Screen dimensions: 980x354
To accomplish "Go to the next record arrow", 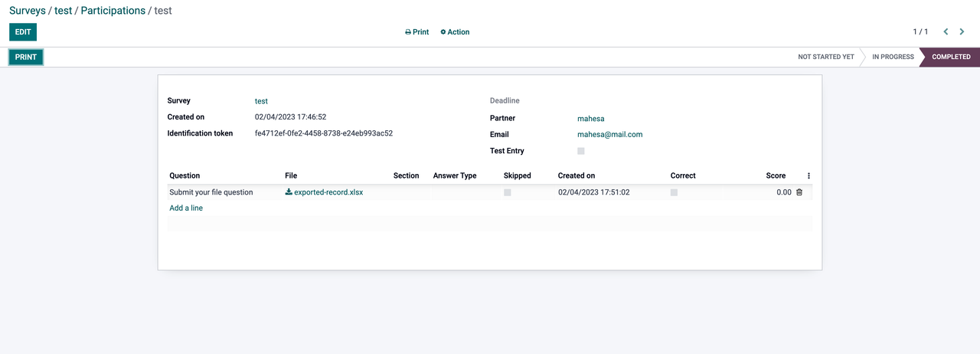I will (x=961, y=32).
